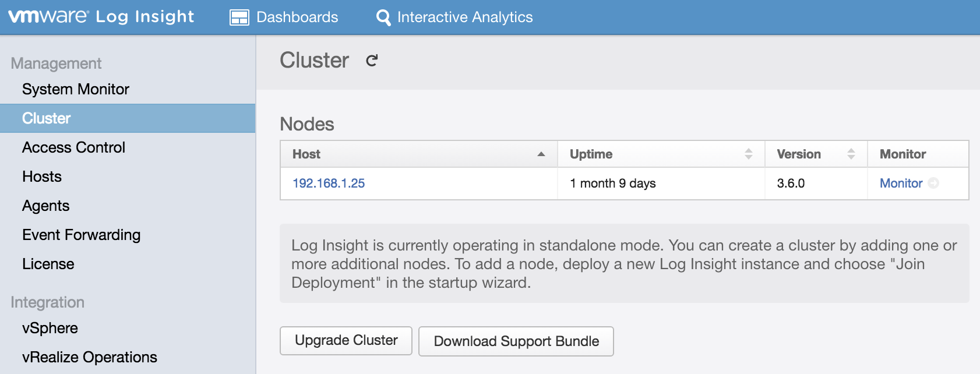Screen dimensions: 980x374
Task: Open System Monitor in sidebar
Action: pos(76,89)
